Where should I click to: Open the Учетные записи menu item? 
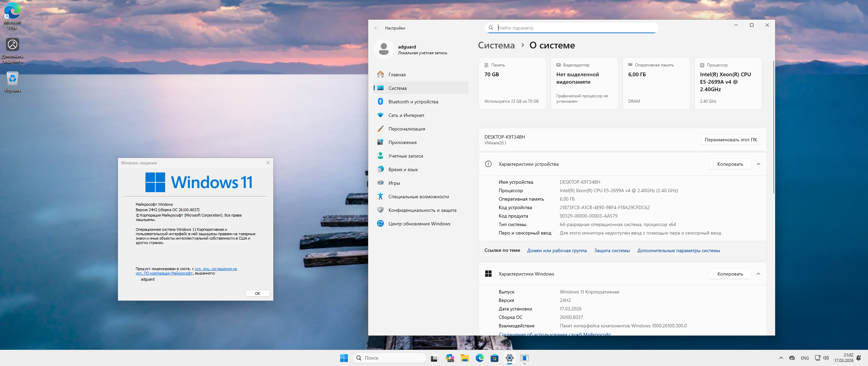pos(406,156)
